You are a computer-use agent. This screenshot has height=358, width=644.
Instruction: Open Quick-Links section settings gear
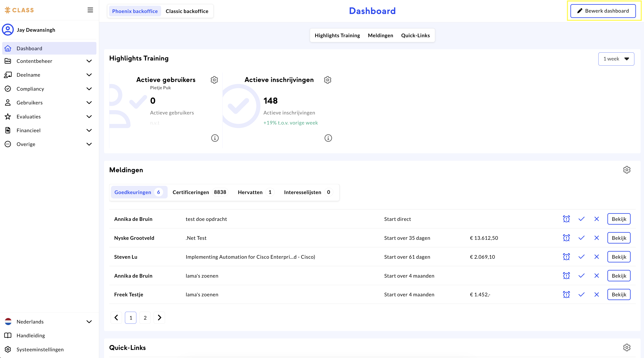pyautogui.click(x=626, y=348)
